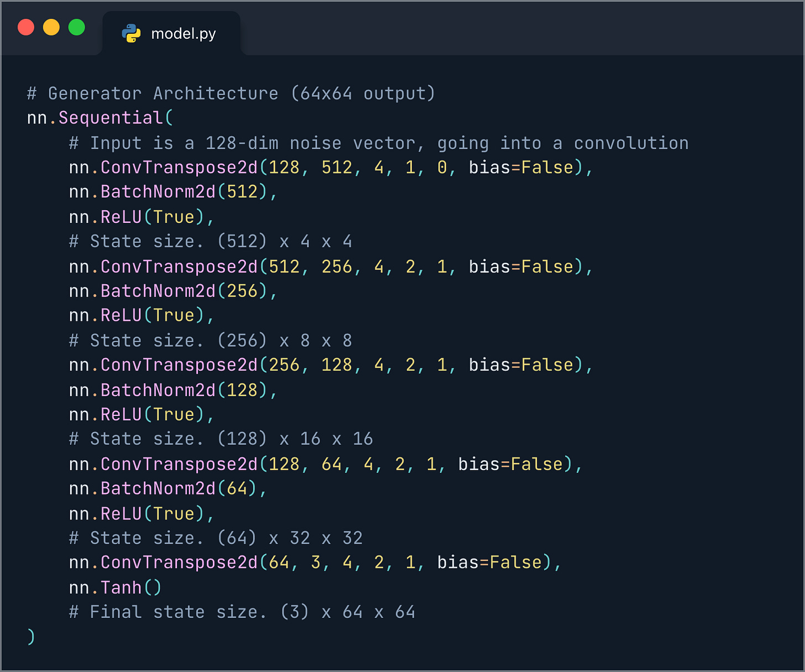
Task: Click the BatchNorm2d(512) line
Action: 171,191
